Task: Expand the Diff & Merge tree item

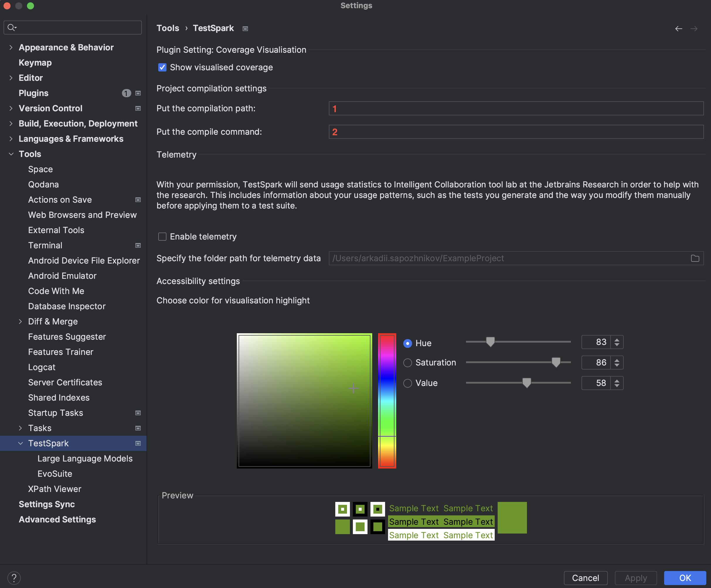Action: 21,322
